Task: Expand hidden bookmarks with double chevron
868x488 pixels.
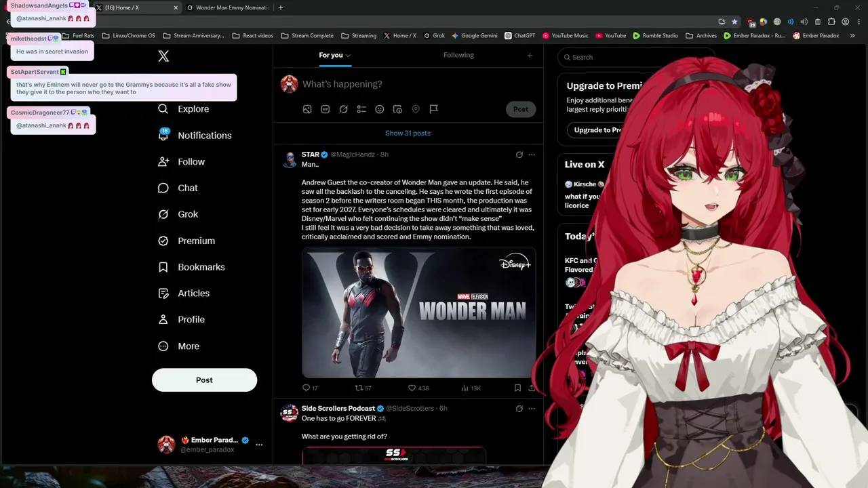Action: [x=852, y=36]
